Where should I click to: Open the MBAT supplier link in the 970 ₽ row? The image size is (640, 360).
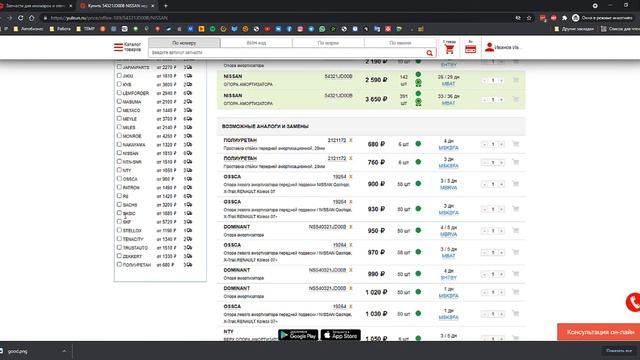point(448,256)
